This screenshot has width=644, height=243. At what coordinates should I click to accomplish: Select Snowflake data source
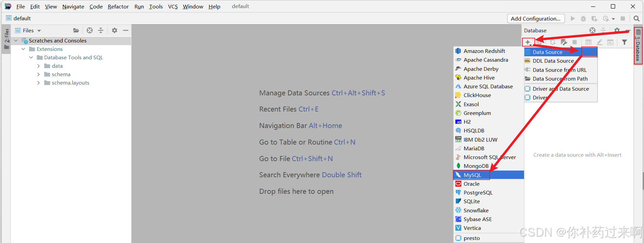[489, 210]
